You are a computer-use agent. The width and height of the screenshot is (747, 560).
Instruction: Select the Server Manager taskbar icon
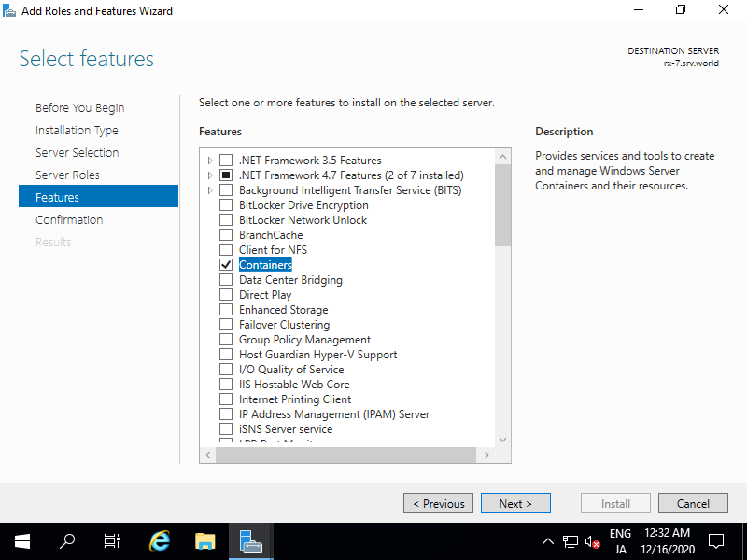click(x=249, y=541)
